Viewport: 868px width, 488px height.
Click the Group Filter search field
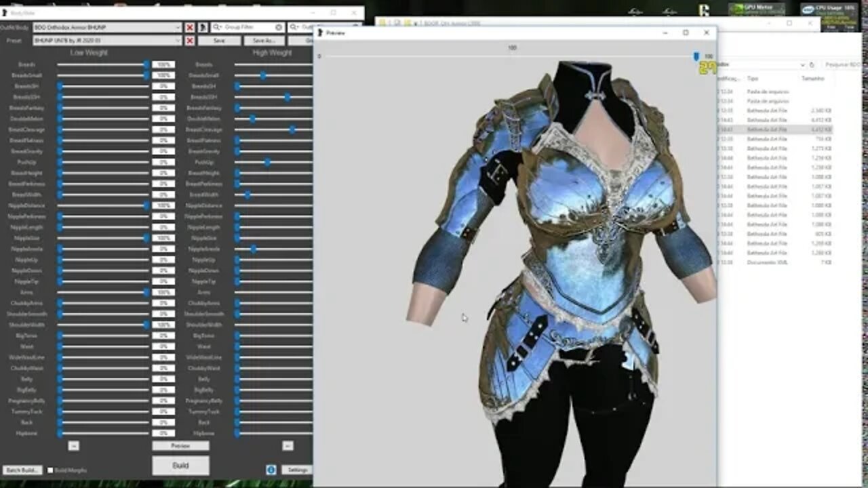(x=248, y=28)
